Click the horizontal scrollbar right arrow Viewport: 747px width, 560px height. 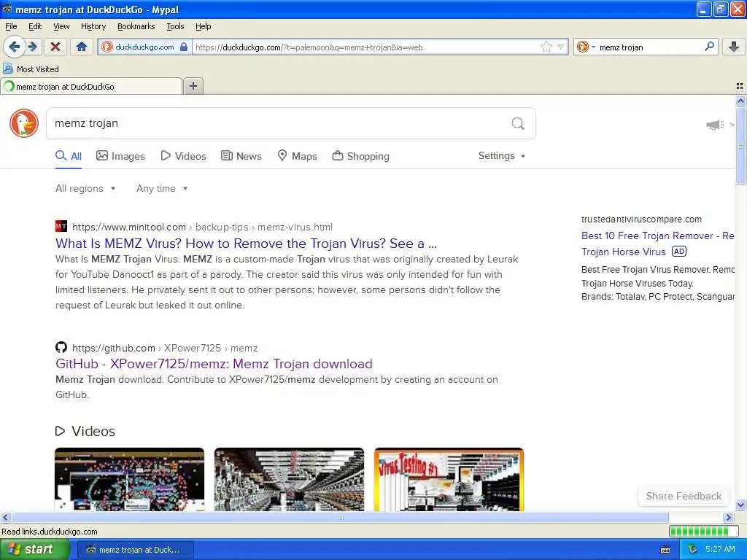tap(728, 517)
